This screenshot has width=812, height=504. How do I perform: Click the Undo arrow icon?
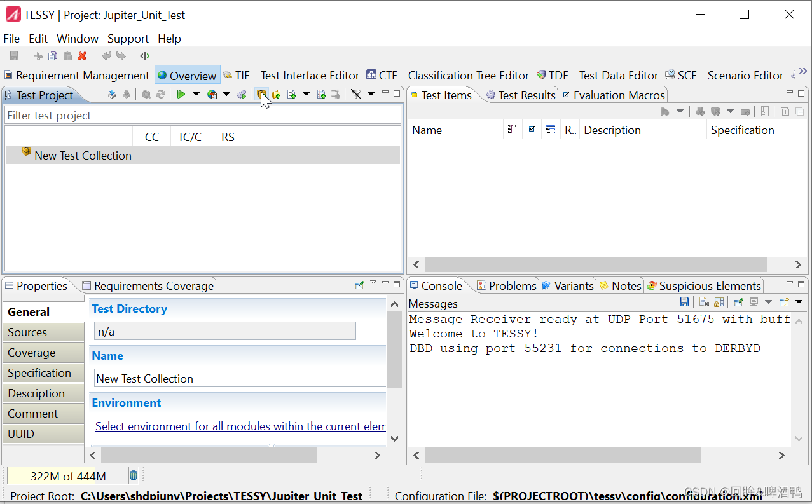106,56
